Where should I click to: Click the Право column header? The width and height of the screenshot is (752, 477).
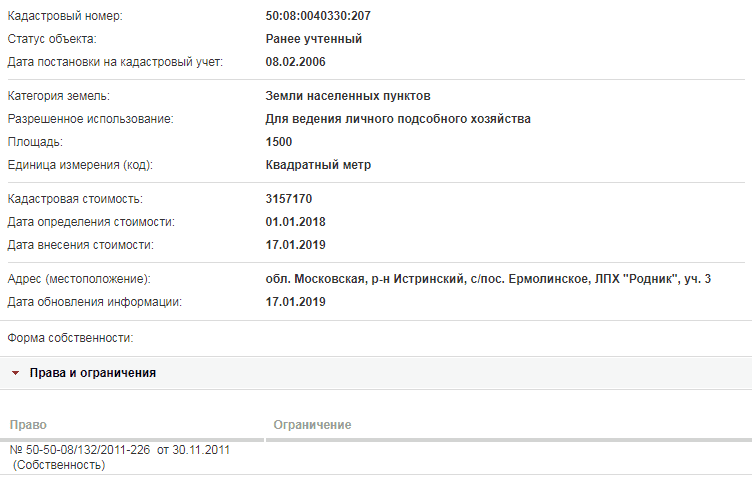28,425
